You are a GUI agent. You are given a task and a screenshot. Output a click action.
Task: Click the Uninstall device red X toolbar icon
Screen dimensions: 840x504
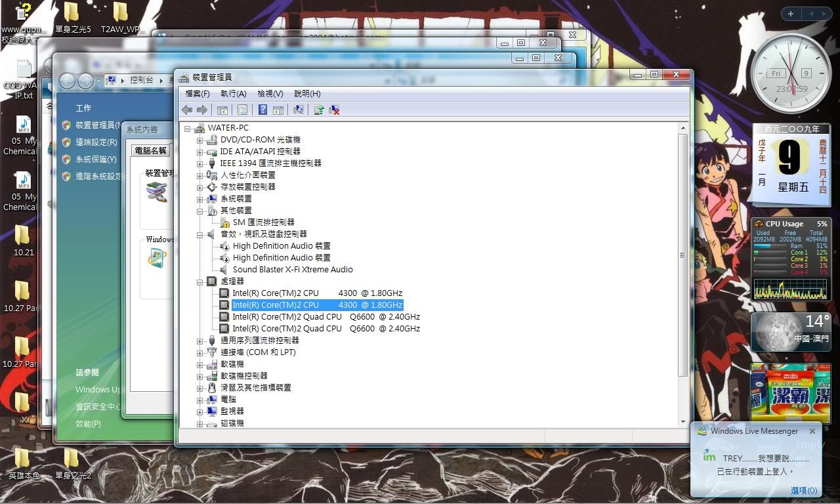[x=334, y=110]
